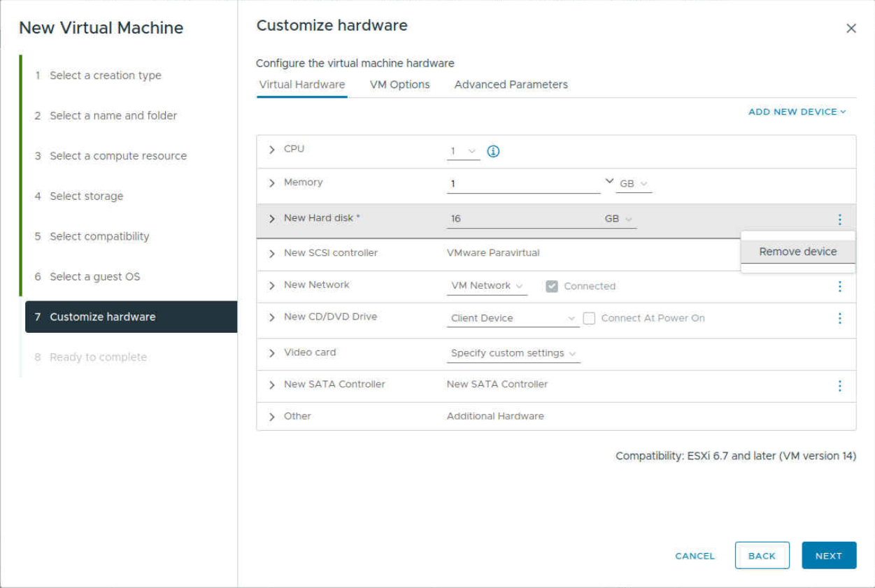This screenshot has width=875, height=588.
Task: Open New CD/DVD Drive three-dot menu
Action: point(839,318)
